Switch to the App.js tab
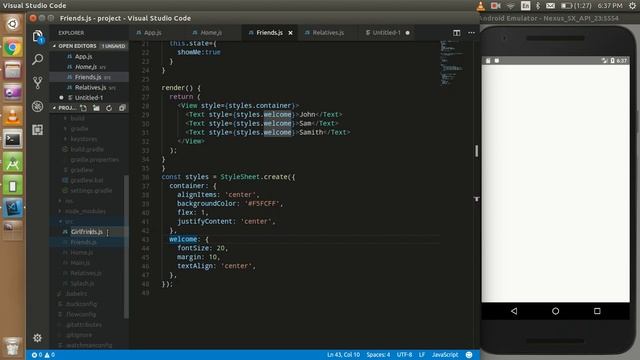Viewport: 640px width, 360px height. tap(153, 33)
